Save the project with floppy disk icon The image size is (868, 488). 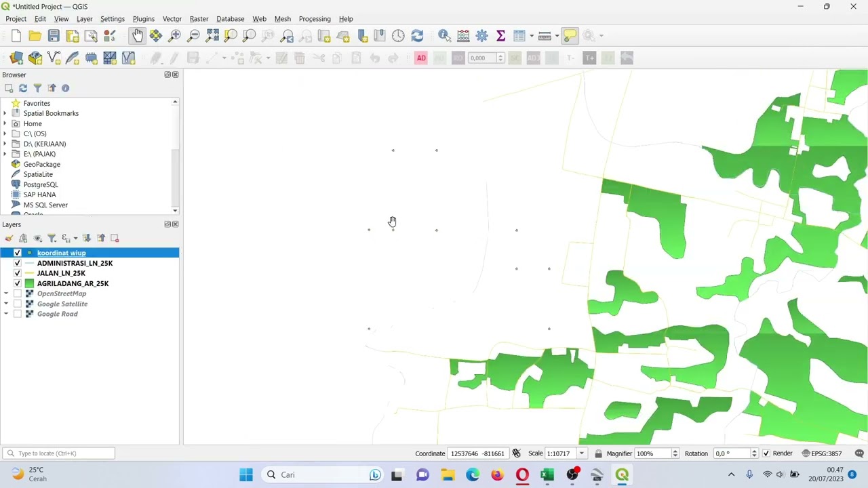click(x=54, y=36)
